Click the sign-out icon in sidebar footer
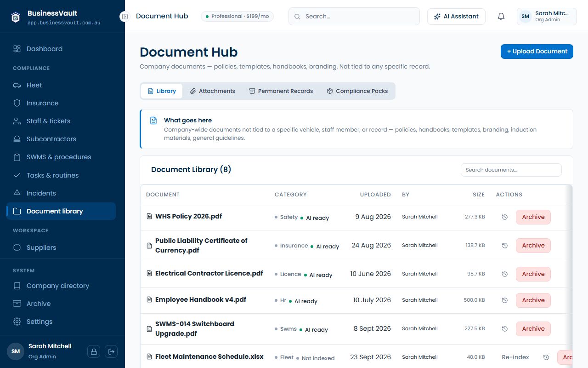 point(111,351)
